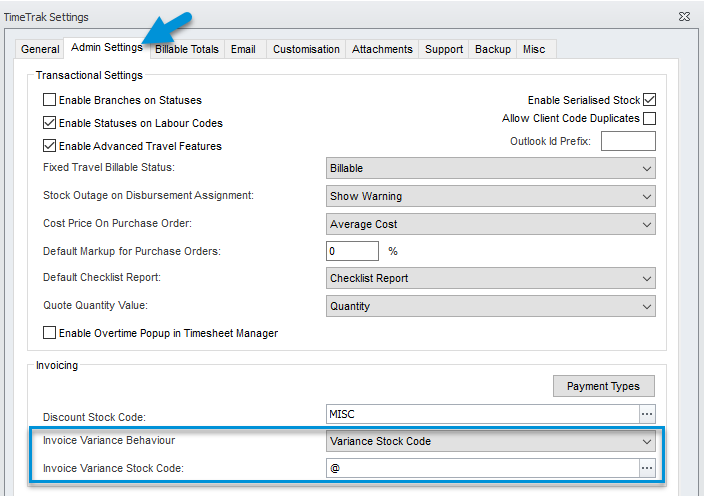704x496 pixels.
Task: Open the Email tab
Action: click(243, 49)
